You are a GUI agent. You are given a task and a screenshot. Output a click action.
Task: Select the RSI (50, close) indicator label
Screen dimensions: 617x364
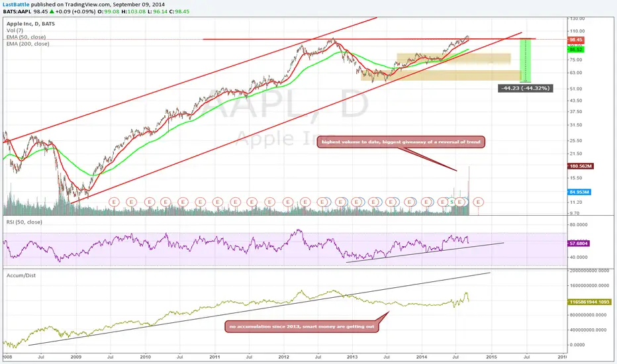(x=24, y=222)
